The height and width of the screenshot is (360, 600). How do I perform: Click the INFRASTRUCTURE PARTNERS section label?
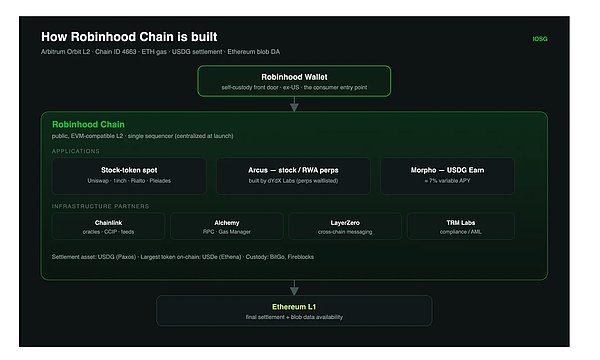coord(100,206)
